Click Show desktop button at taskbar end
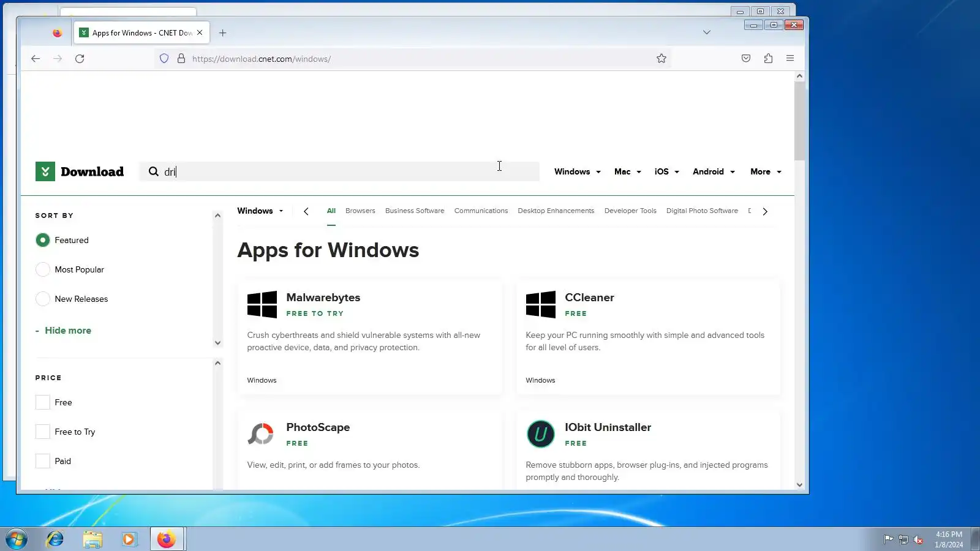Viewport: 980px width, 551px height. 975,539
